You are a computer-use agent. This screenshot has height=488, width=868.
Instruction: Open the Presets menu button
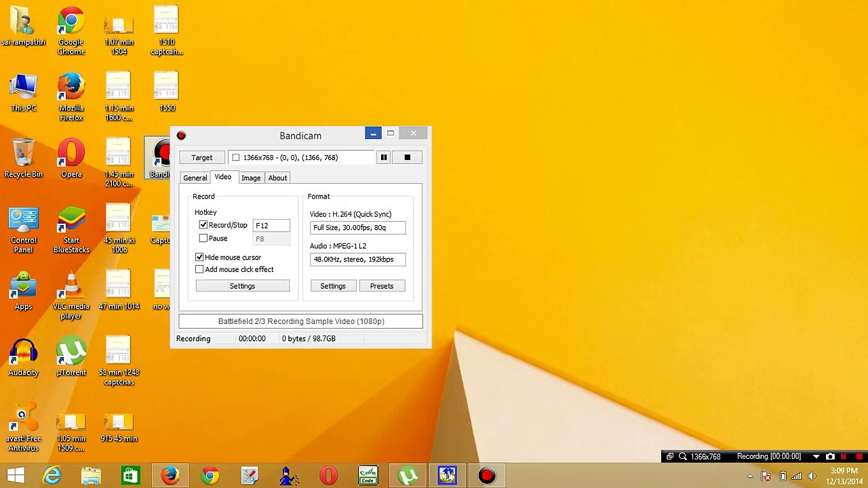coord(382,286)
